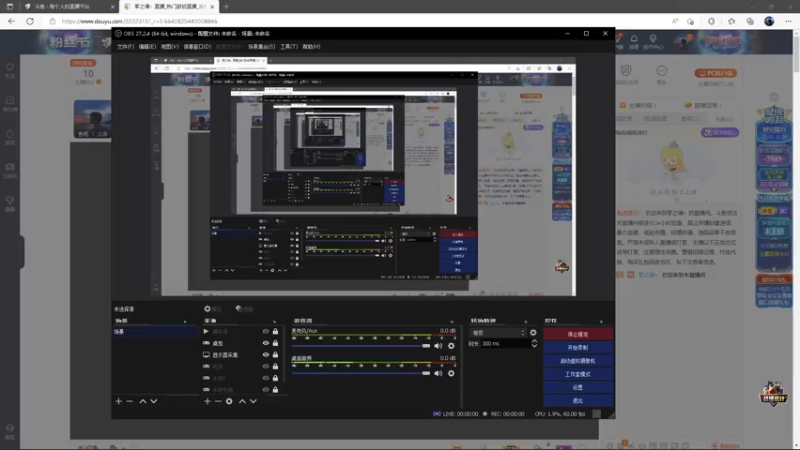The image size is (800, 450).
Task: Click the transition duration field showing 300 ms
Action: [505, 344]
